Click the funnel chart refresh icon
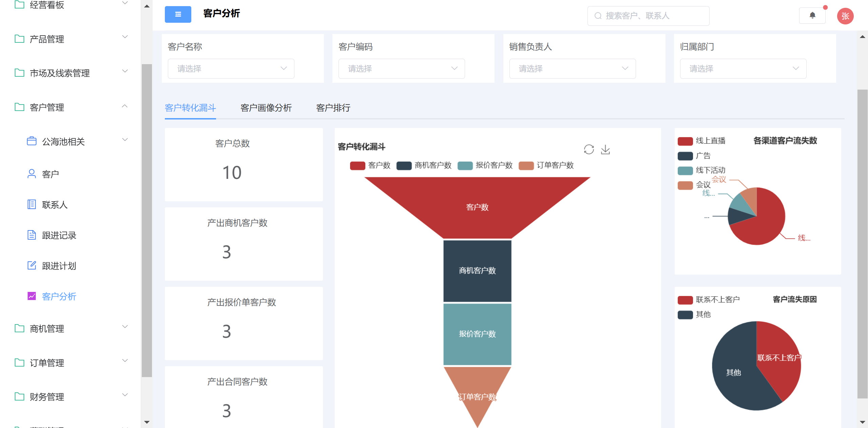The height and width of the screenshot is (428, 868). (589, 149)
